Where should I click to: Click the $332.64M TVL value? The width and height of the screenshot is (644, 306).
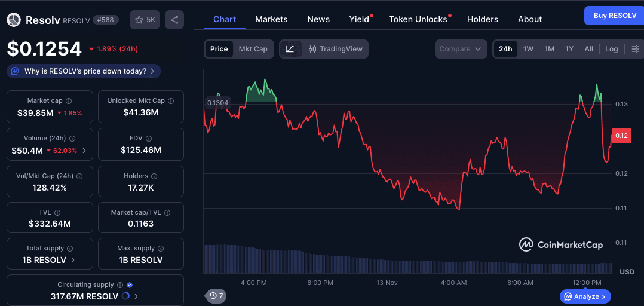[x=50, y=224]
